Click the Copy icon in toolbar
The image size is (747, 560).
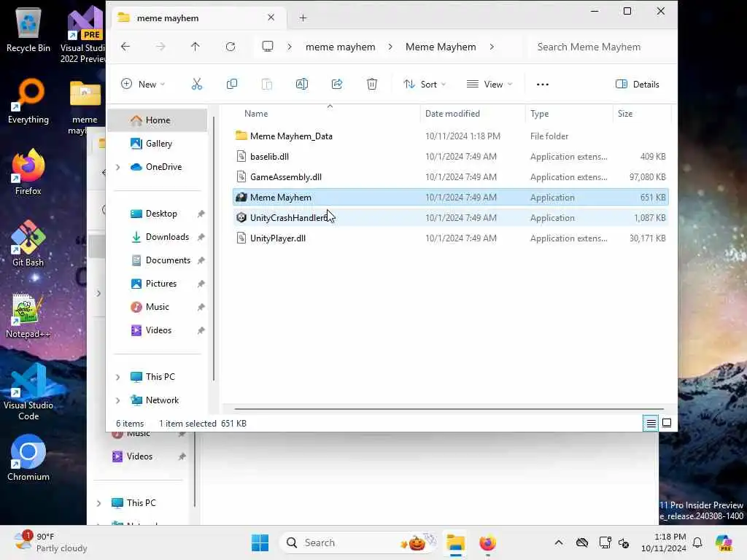(x=232, y=85)
